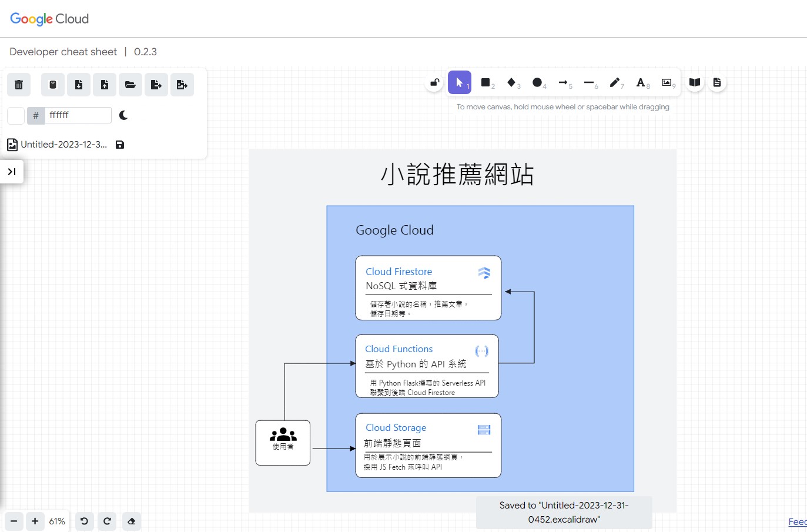
Task: Click the 'Saved to' notification toast
Action: click(x=564, y=513)
